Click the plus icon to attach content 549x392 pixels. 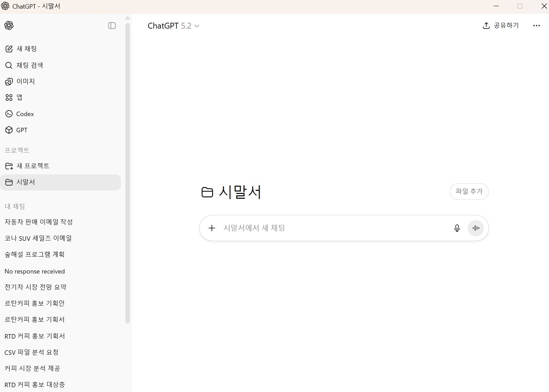pos(212,228)
